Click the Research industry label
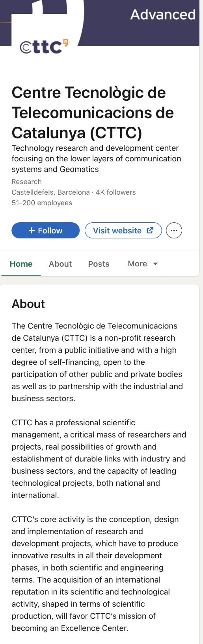The width and height of the screenshot is (203, 644). (26, 182)
